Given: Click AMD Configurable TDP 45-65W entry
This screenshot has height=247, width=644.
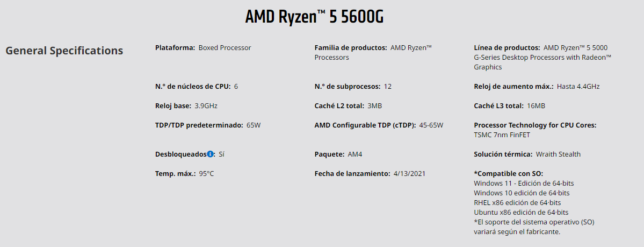Looking at the screenshot, I should pyautogui.click(x=379, y=125).
